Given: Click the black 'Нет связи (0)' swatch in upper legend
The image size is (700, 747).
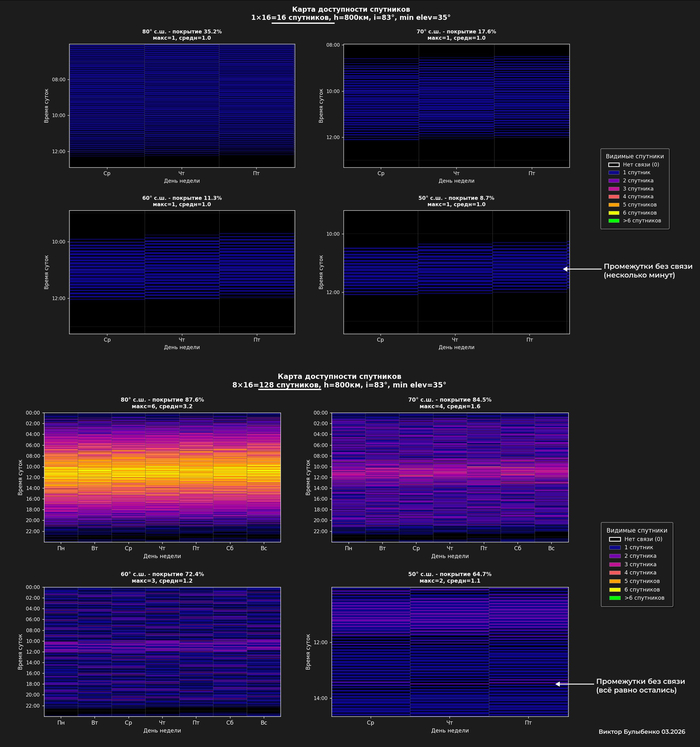Looking at the screenshot, I should tap(614, 165).
